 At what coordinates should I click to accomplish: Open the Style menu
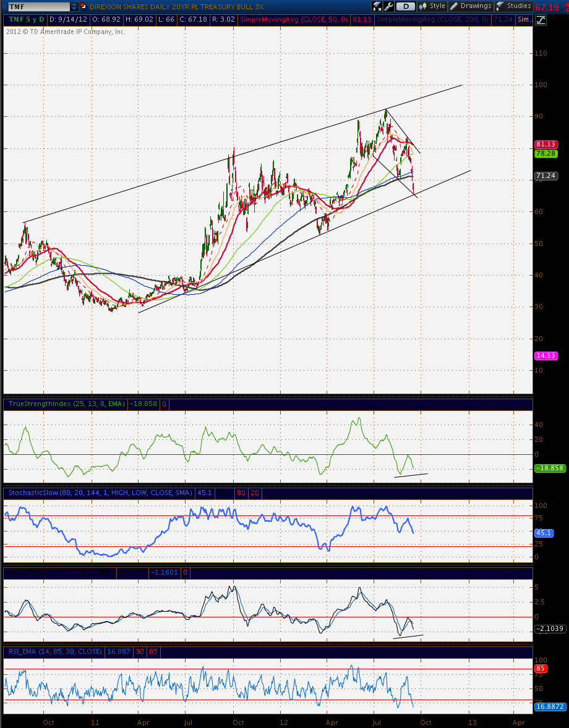point(432,7)
